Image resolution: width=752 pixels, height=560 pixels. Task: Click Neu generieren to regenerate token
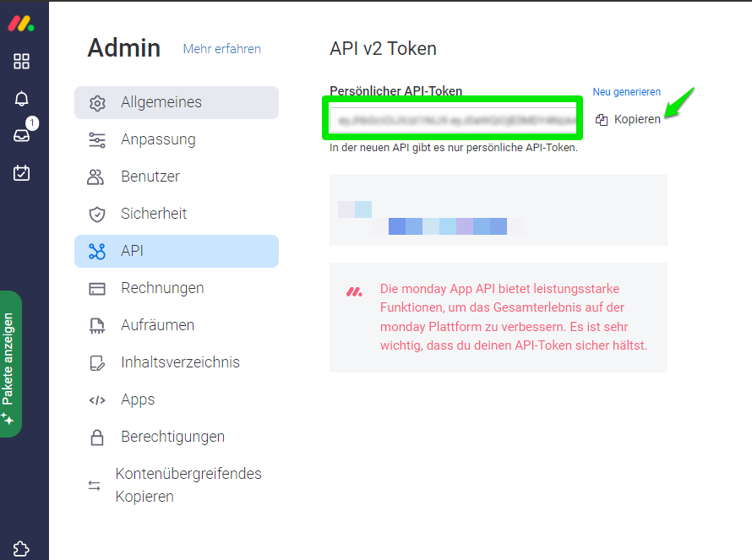(x=626, y=92)
